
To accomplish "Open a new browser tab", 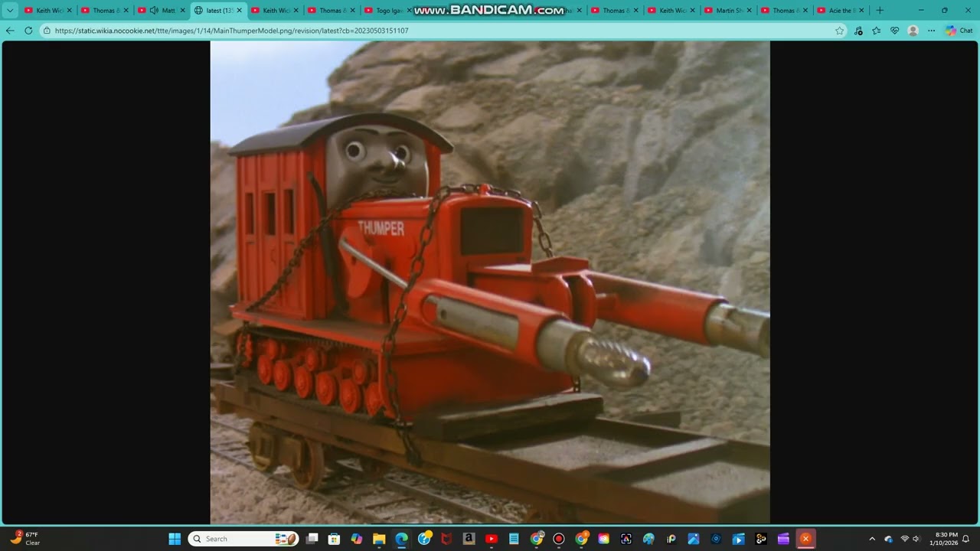I will 879,11.
